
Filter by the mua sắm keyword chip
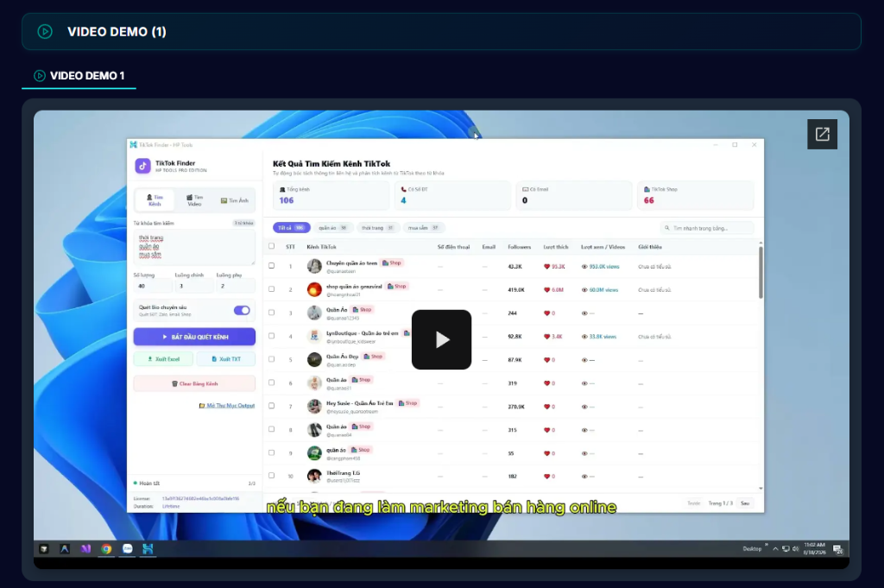(x=423, y=228)
